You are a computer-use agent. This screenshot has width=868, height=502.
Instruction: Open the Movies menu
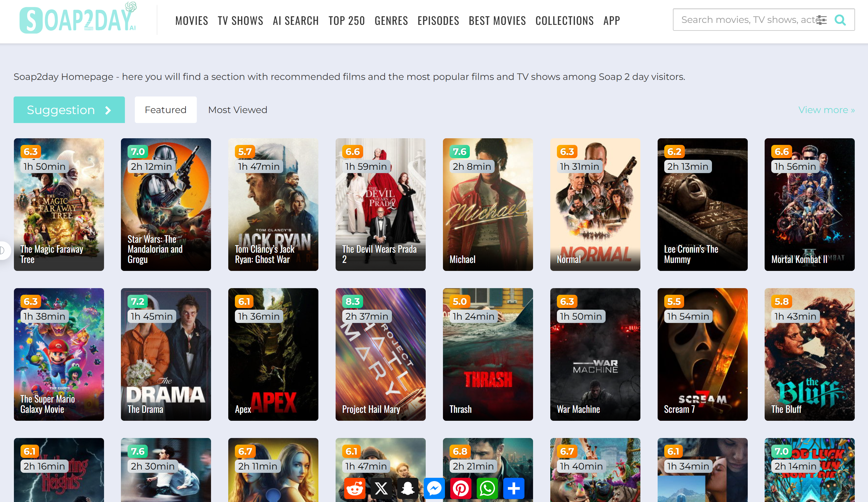click(x=192, y=21)
